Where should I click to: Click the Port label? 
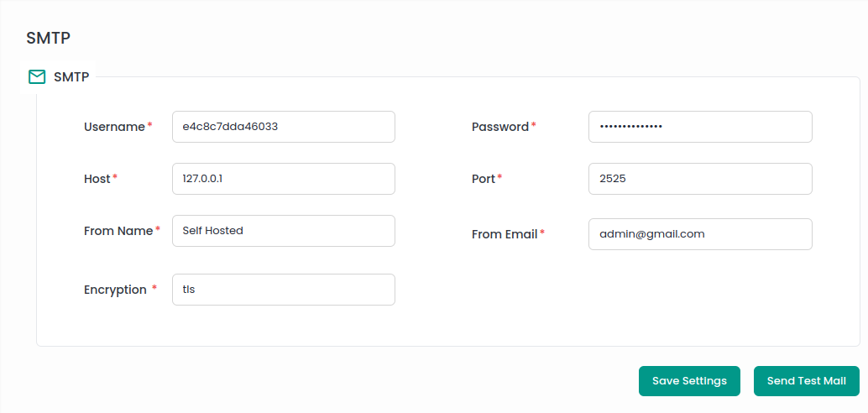(483, 179)
